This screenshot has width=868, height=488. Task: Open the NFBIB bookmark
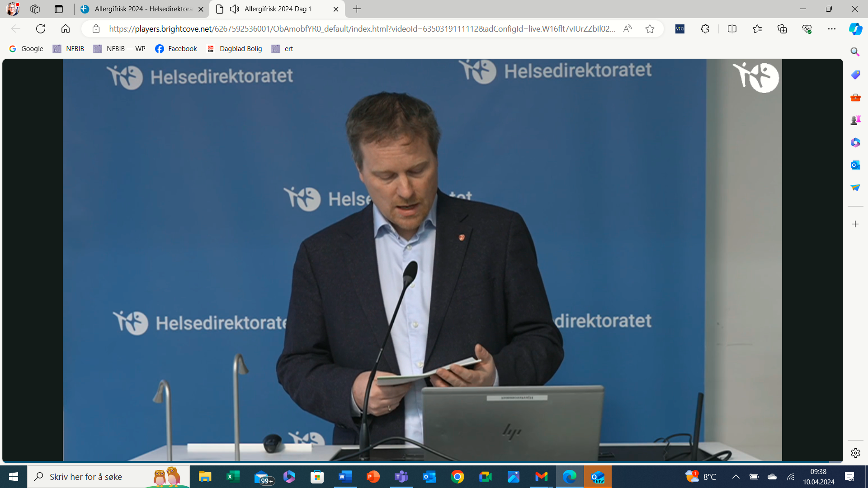click(68, 48)
